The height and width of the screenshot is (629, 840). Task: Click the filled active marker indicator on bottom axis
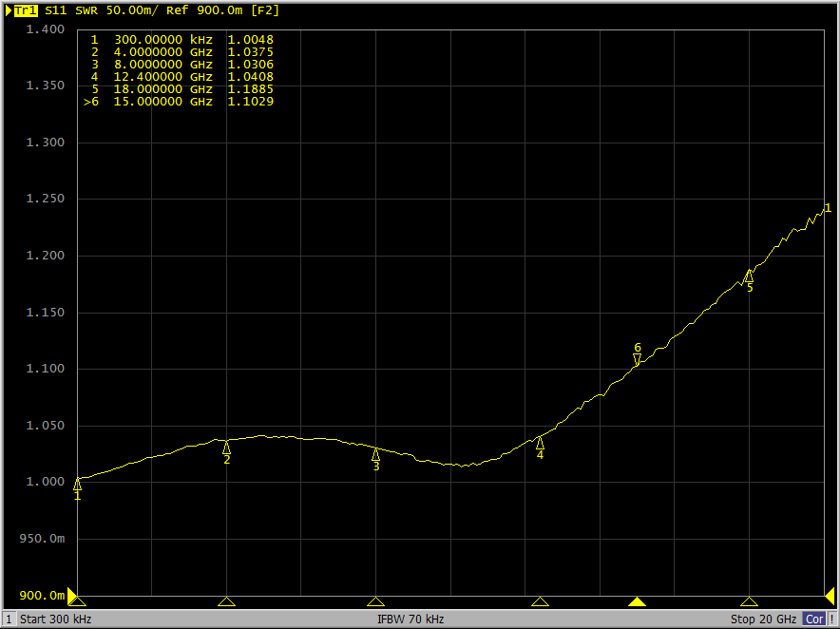pyautogui.click(x=637, y=601)
